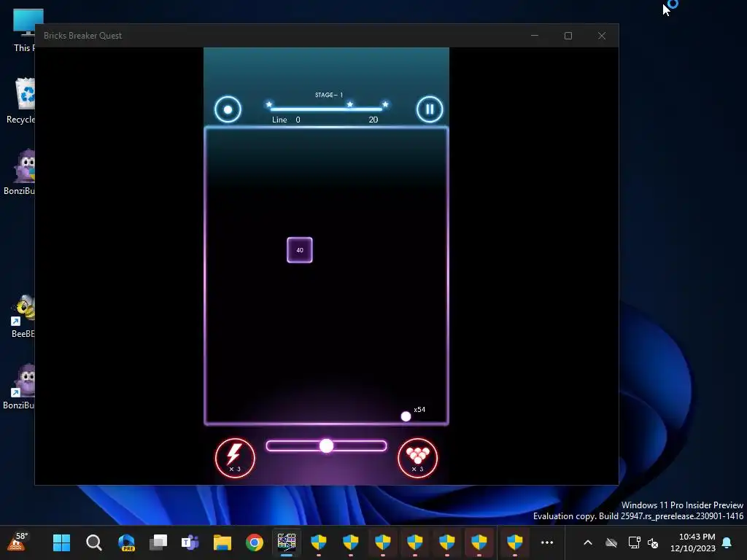Open the Windows Start menu

point(61,542)
